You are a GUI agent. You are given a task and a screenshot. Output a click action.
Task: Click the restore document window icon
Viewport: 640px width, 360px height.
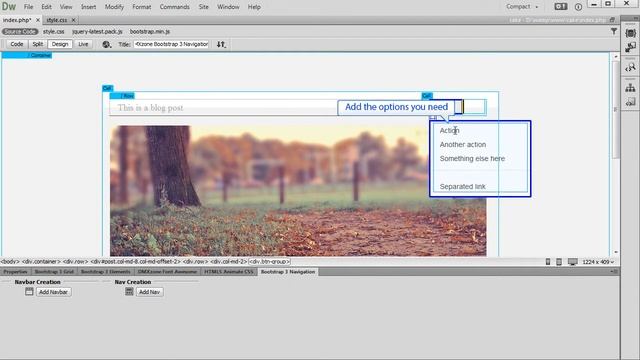(612, 20)
